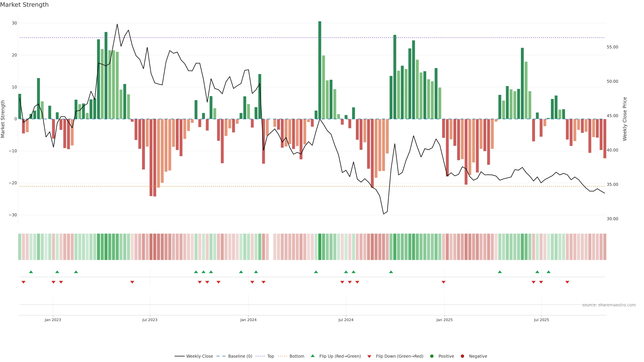Click the Jan 2024 x-axis label

coord(248,320)
